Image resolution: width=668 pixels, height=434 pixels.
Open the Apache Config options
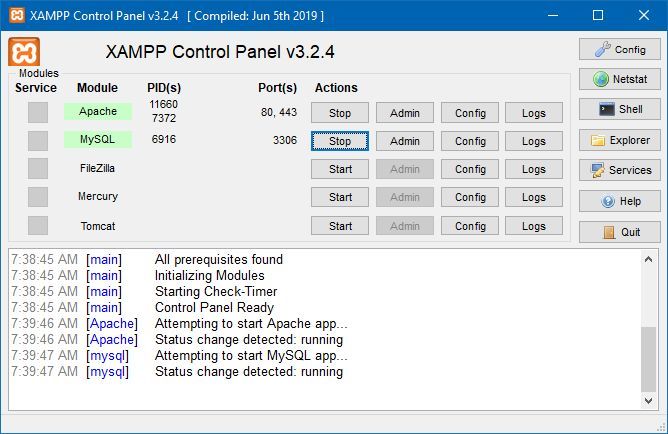coord(470,113)
